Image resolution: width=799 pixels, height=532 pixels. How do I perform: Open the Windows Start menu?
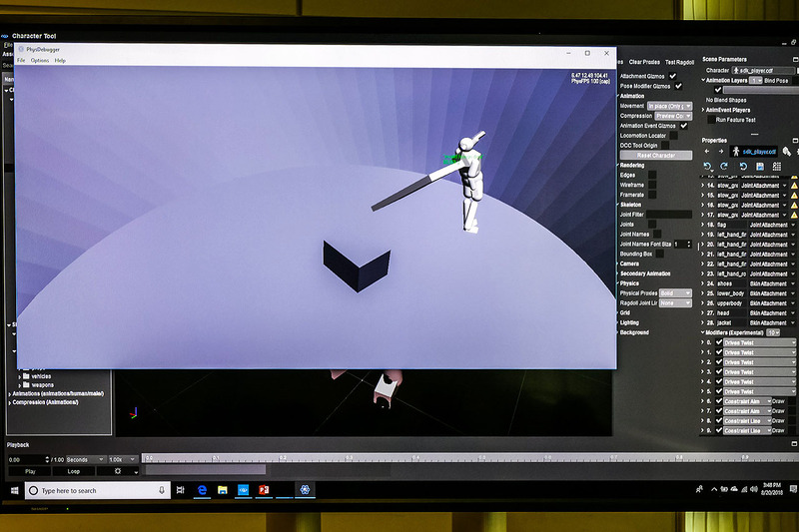14,490
